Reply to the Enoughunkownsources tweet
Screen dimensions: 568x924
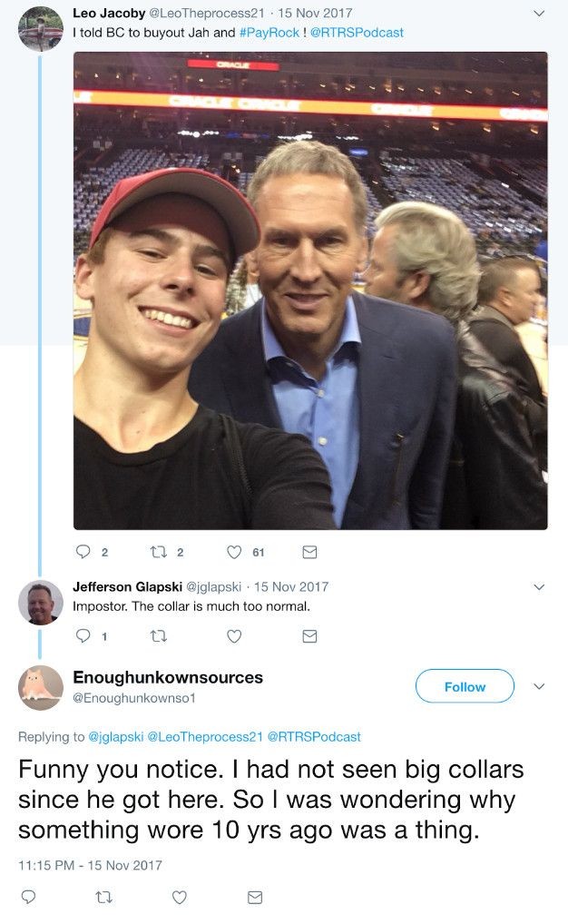point(28,897)
